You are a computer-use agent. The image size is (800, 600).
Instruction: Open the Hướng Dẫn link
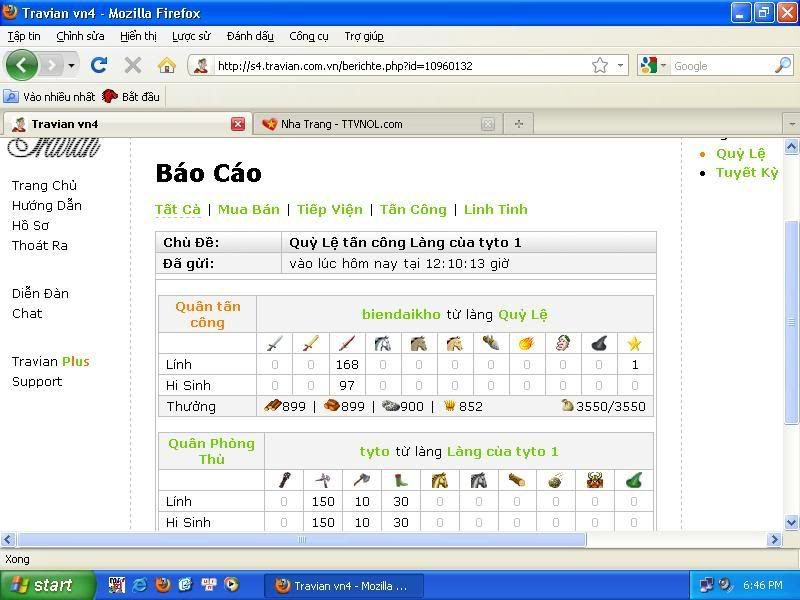point(46,205)
